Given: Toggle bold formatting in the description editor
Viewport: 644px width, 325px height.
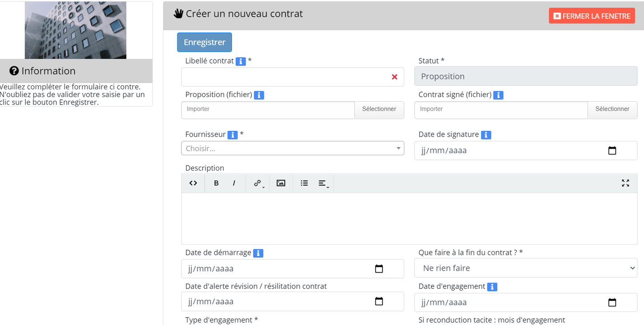Looking at the screenshot, I should (x=216, y=183).
